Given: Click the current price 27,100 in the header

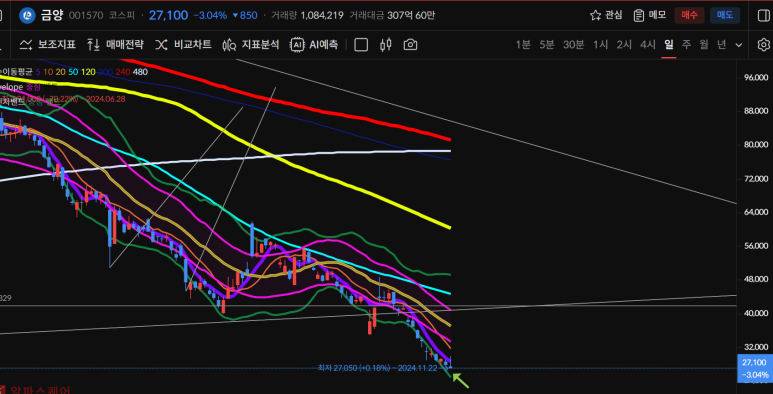Looking at the screenshot, I should [168, 15].
